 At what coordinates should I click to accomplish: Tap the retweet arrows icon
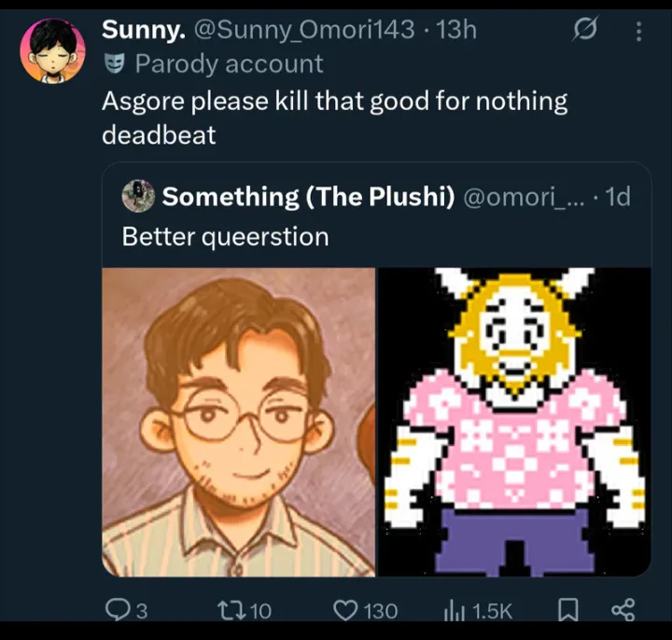230,610
